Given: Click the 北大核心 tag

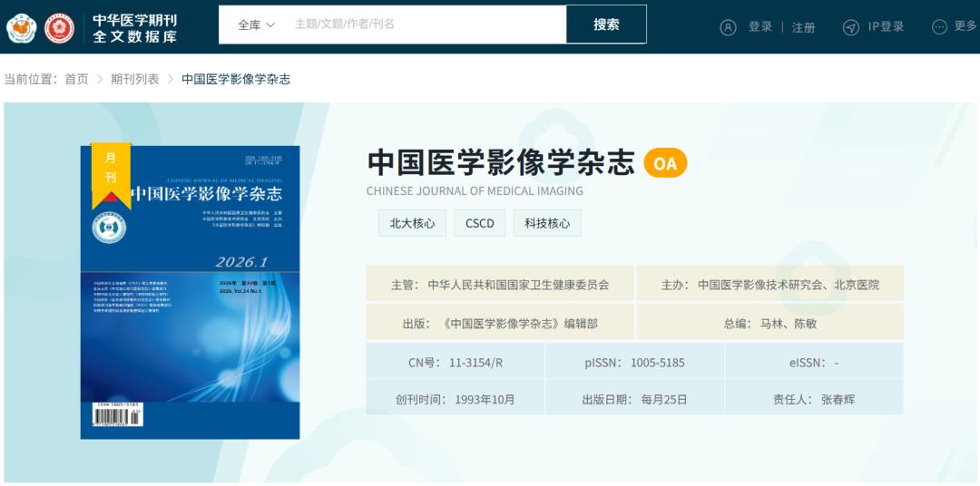Looking at the screenshot, I should (x=413, y=223).
